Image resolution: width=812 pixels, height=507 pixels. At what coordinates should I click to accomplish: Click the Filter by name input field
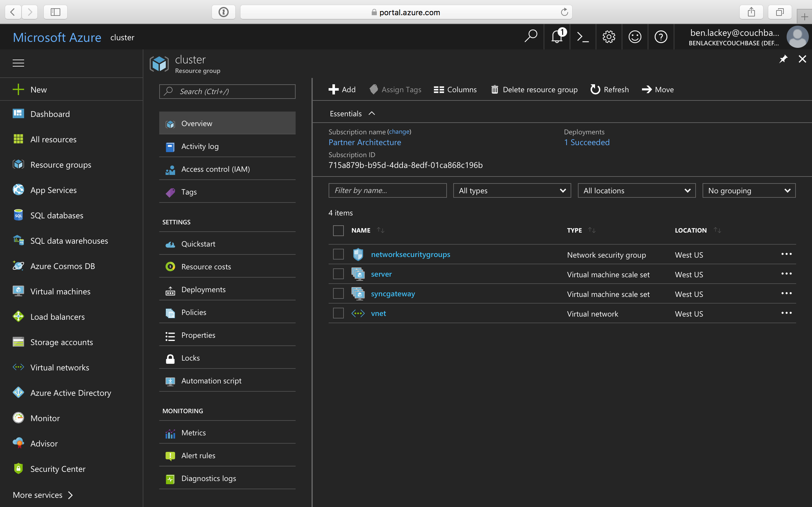pos(387,190)
